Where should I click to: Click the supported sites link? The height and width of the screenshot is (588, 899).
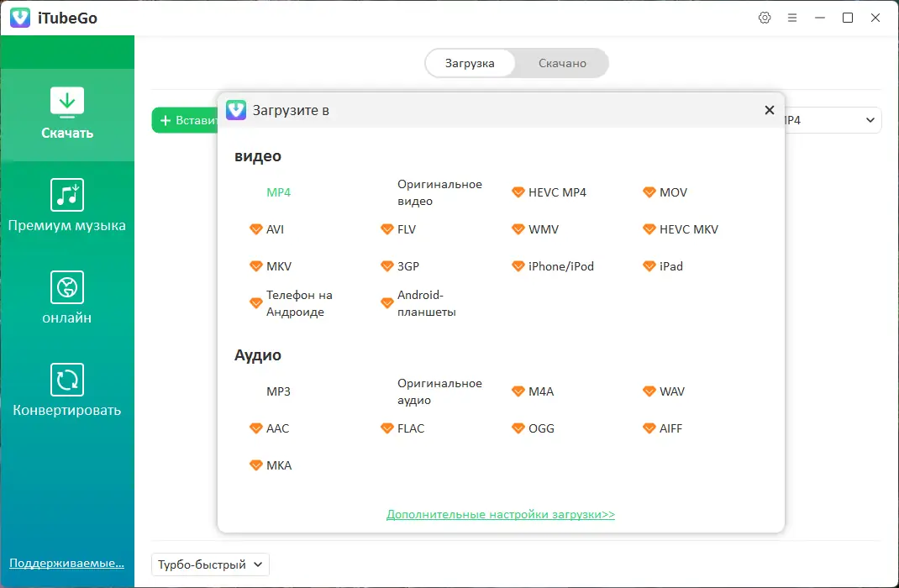67,563
